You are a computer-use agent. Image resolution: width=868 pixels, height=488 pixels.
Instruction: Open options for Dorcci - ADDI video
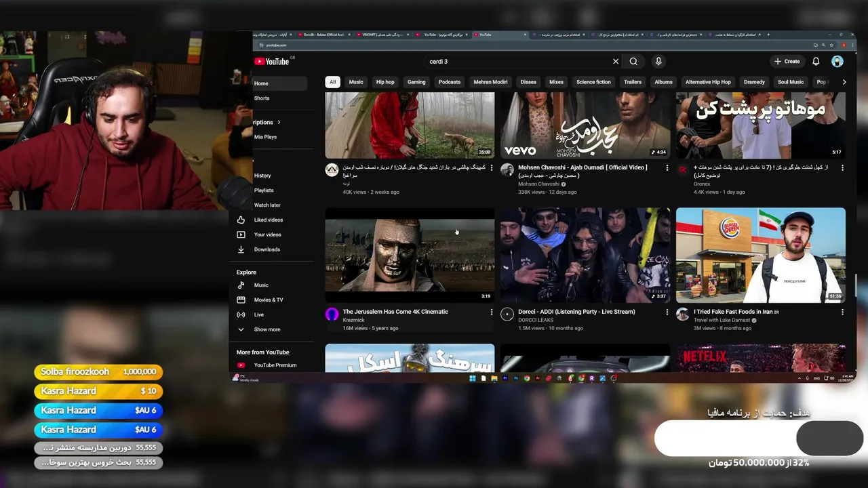pyautogui.click(x=667, y=312)
